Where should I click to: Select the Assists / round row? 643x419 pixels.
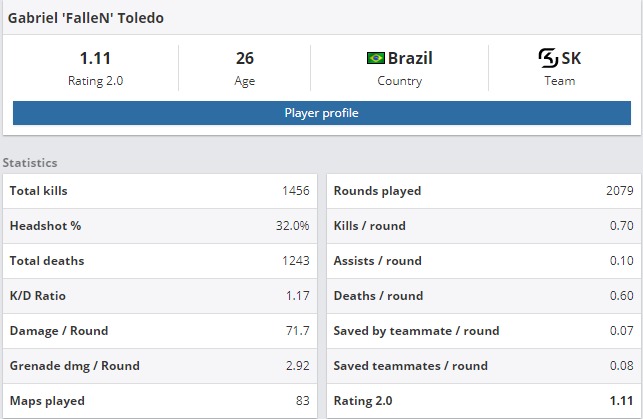484,261
